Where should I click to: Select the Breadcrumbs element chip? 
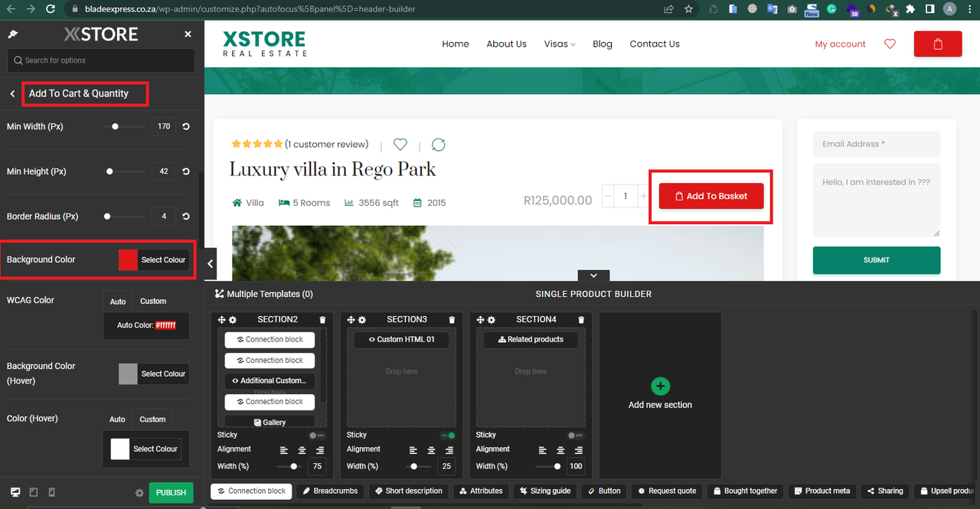point(330,491)
